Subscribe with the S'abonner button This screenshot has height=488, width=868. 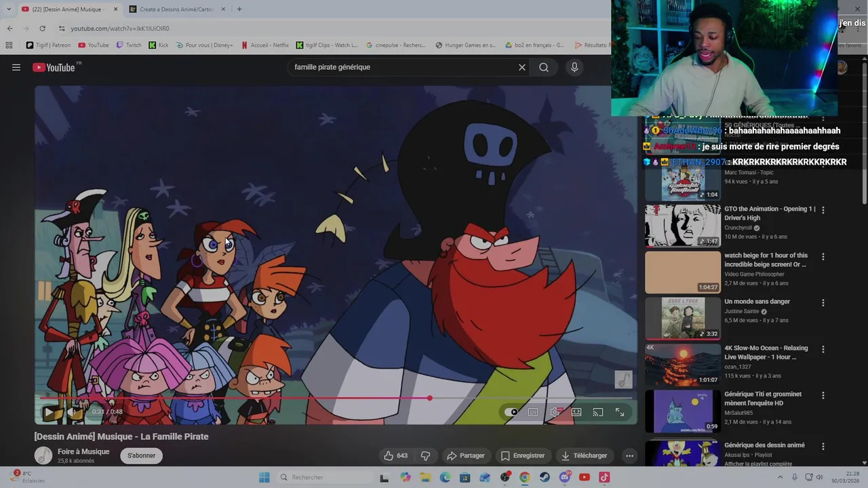142,455
